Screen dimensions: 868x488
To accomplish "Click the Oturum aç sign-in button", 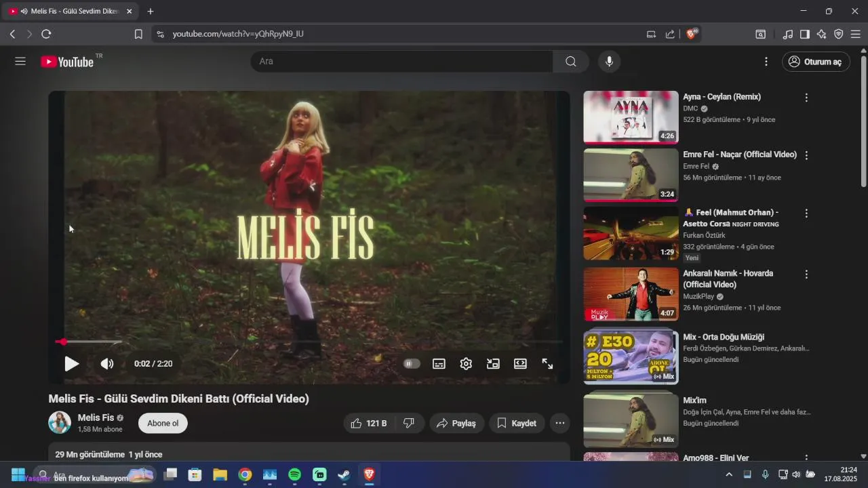I will [816, 62].
